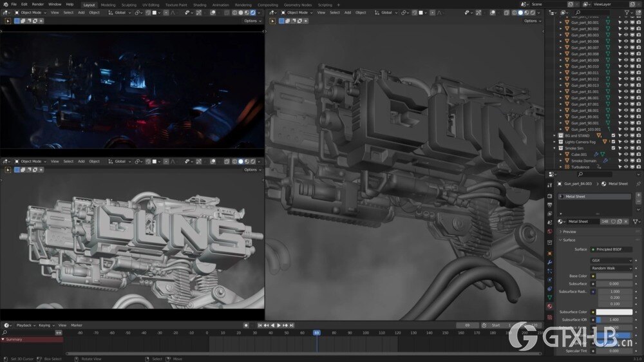The width and height of the screenshot is (644, 362).
Task: Add a new material slot with the plus button
Action: [638, 195]
